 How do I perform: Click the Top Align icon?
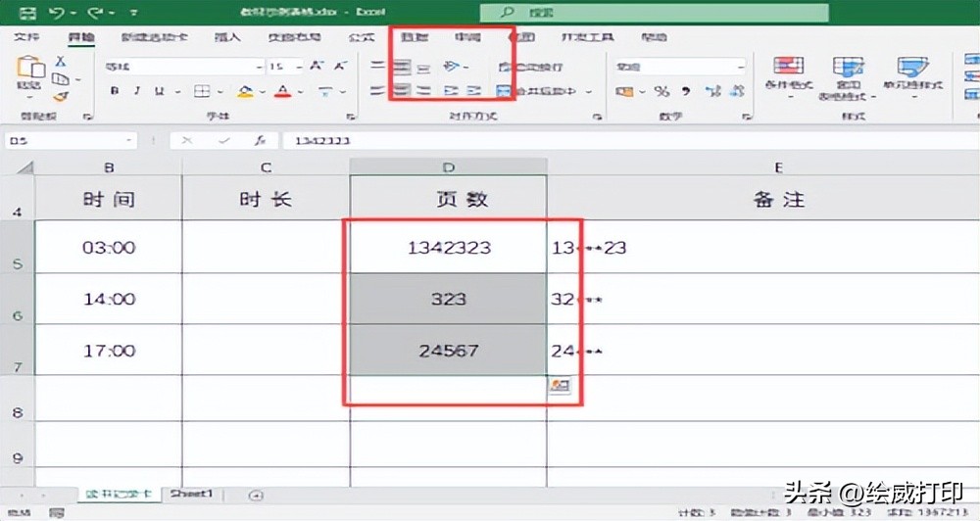tap(377, 66)
